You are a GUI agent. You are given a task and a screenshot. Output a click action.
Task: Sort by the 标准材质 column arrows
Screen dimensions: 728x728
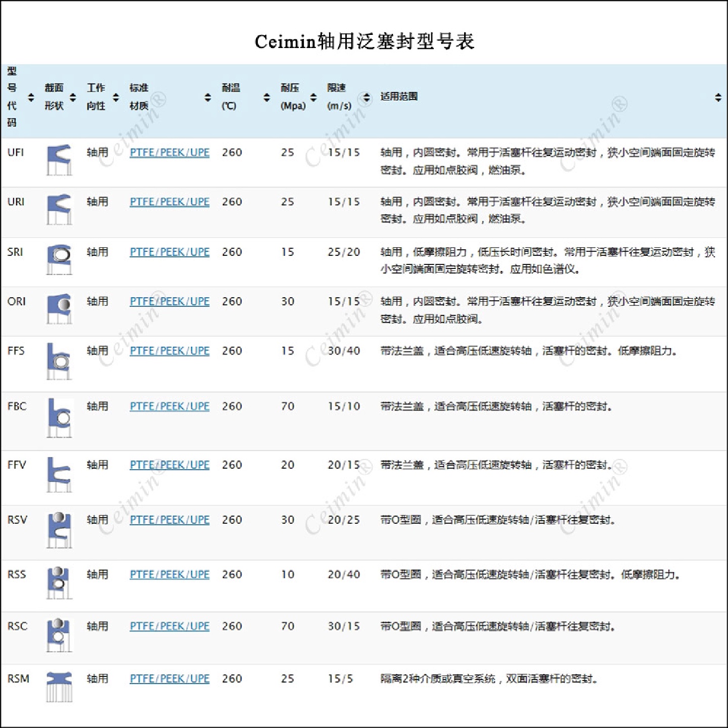[208, 97]
